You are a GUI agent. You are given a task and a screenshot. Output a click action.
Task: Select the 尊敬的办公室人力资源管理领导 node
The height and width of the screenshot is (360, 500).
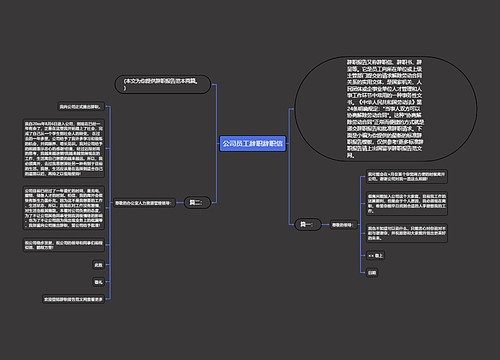(144, 203)
